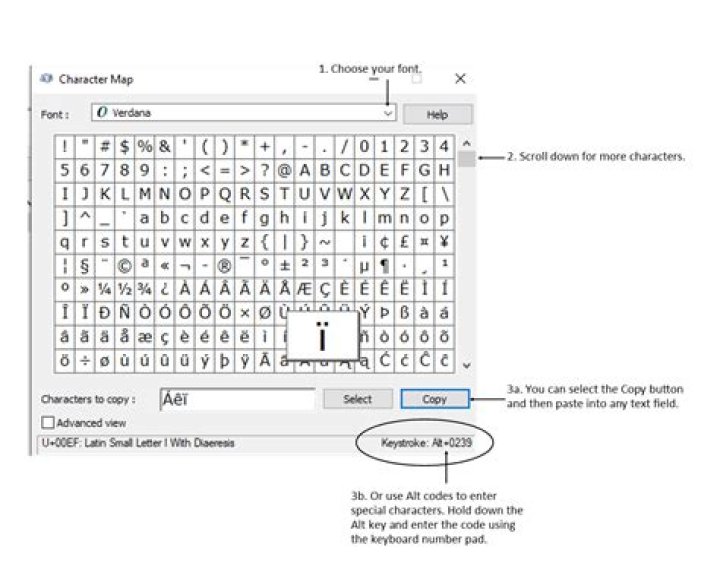The height and width of the screenshot is (585, 720).
Task: Click the scrollbar up arrow
Action: (467, 143)
